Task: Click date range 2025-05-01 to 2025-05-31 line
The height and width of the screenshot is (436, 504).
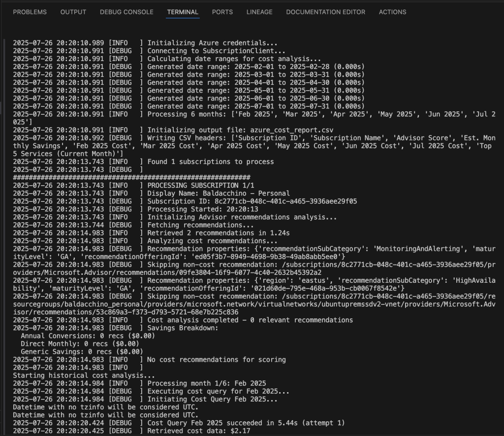Action: [189, 91]
